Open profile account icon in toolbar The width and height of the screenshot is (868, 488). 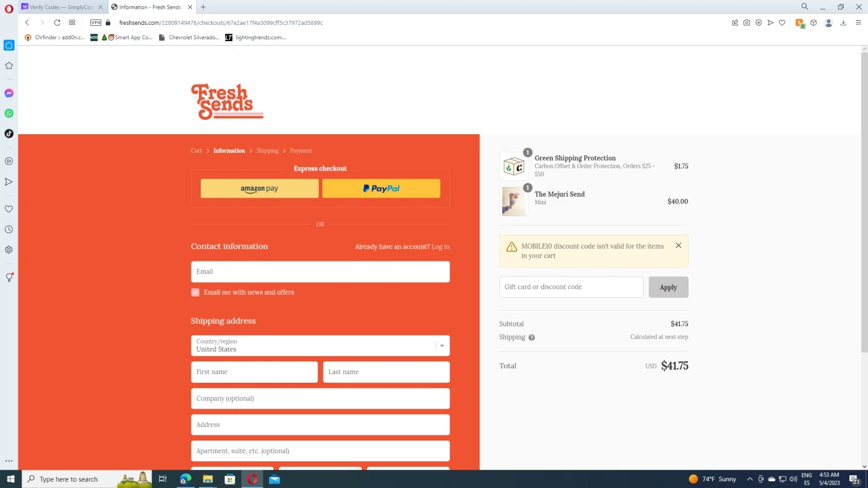click(x=829, y=23)
